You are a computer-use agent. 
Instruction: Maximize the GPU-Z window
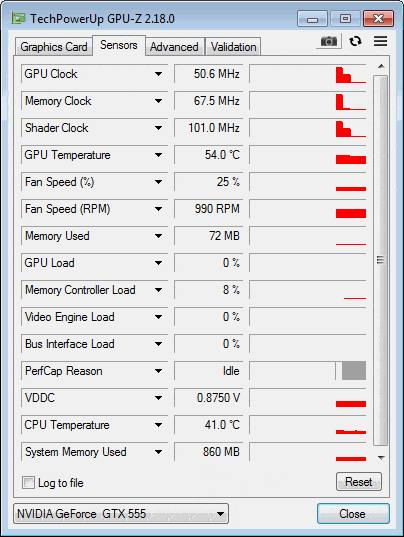[x=345, y=18]
